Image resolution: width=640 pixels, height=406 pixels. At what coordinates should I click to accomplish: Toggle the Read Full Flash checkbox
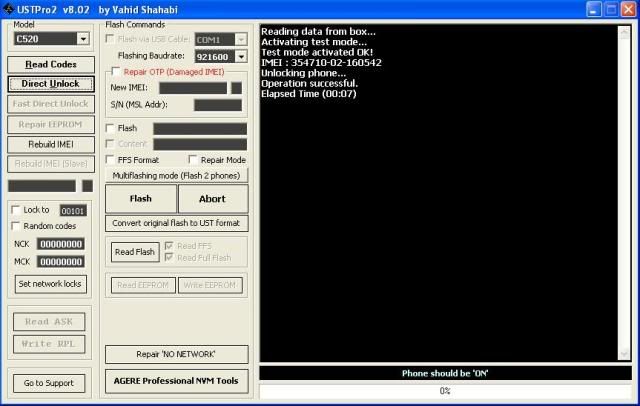point(169,257)
